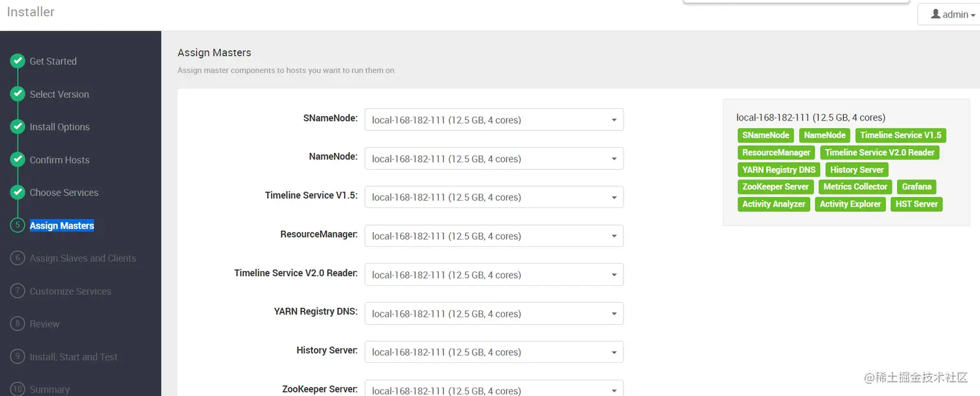The width and height of the screenshot is (980, 396).
Task: Click the SNameNode green tag
Action: click(765, 135)
